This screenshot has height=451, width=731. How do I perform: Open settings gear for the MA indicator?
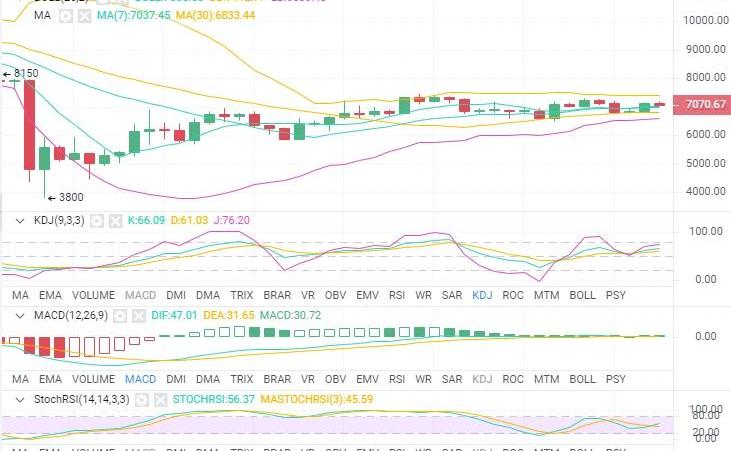point(66,16)
